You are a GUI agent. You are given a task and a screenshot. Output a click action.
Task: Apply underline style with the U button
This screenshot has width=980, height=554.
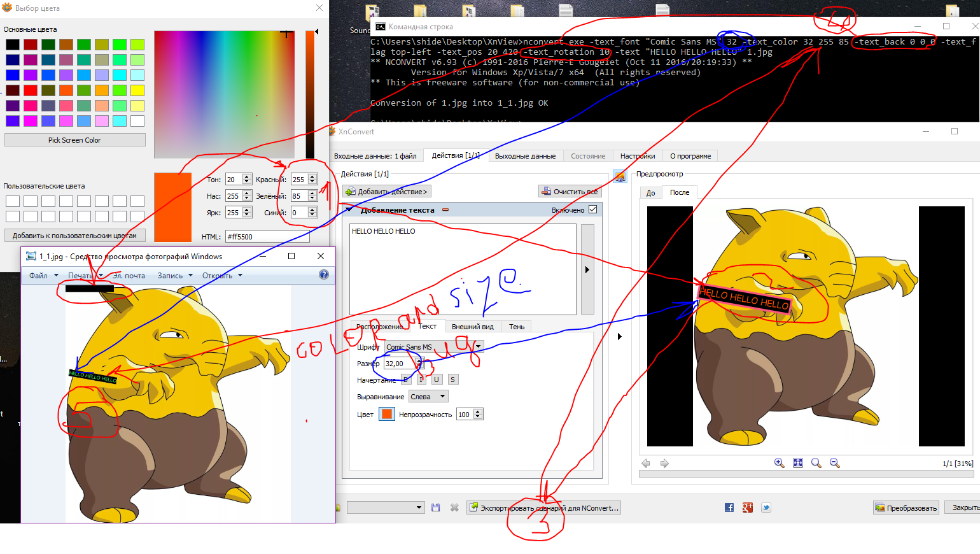437,380
